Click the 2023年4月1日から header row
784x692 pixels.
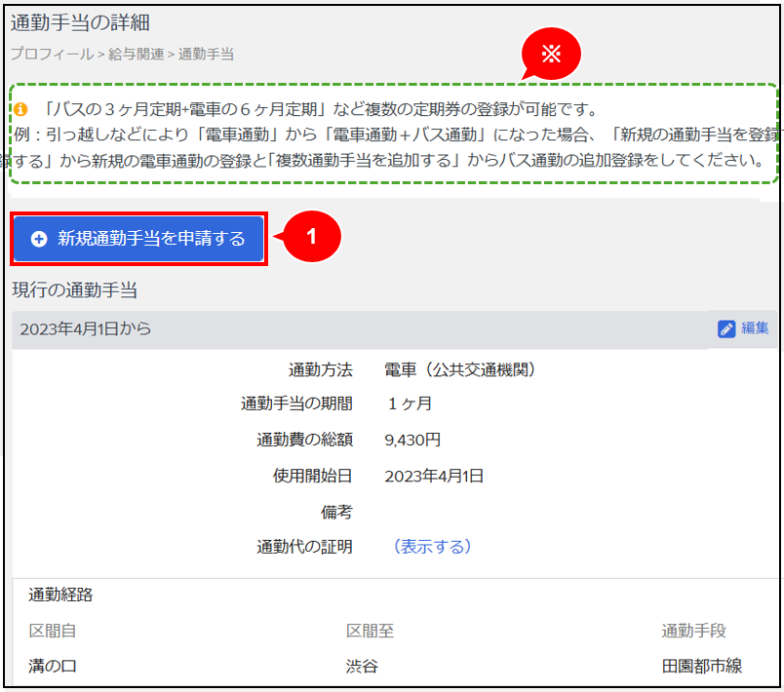[x=86, y=328]
